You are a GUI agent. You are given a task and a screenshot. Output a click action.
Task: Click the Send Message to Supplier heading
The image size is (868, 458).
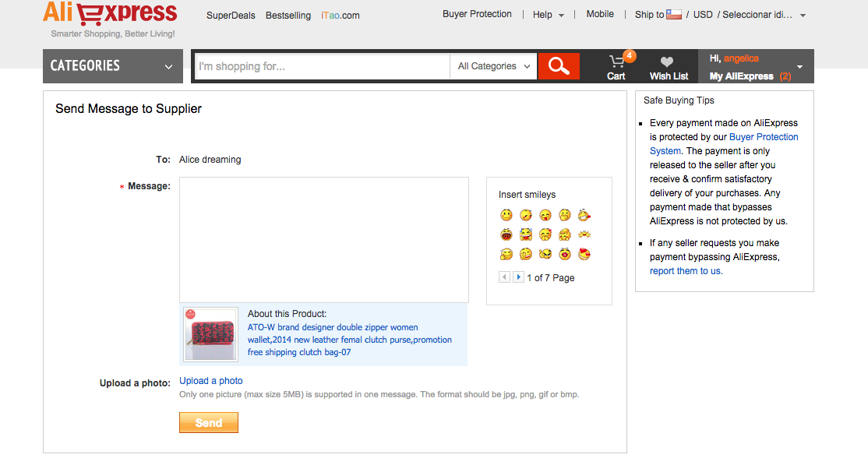tap(129, 108)
